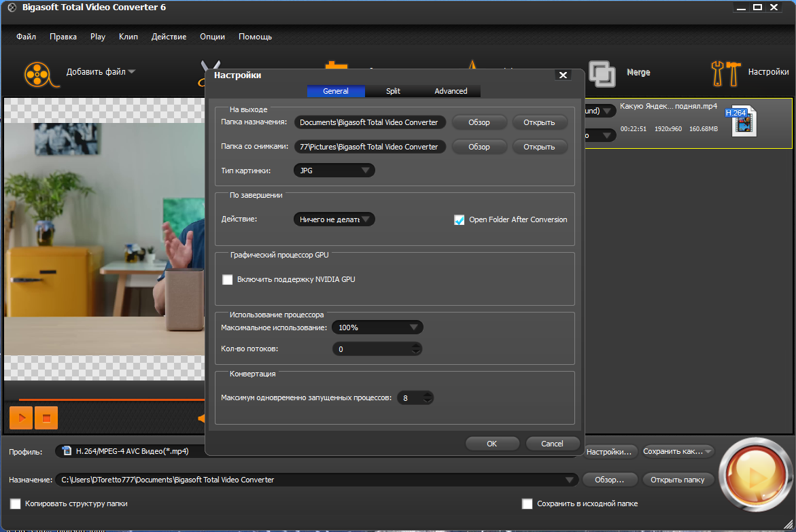Start playback with the orange play button

click(x=21, y=418)
